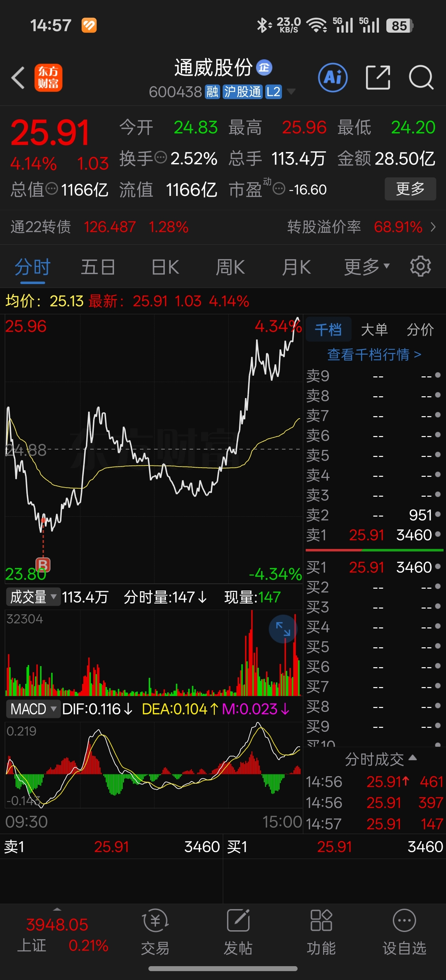
Task: Select the 千档 tab
Action: pyautogui.click(x=328, y=330)
